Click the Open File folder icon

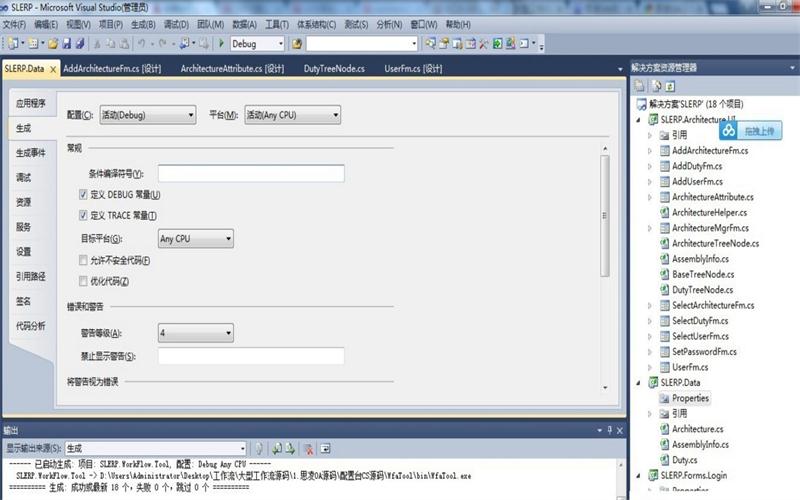pos(53,44)
